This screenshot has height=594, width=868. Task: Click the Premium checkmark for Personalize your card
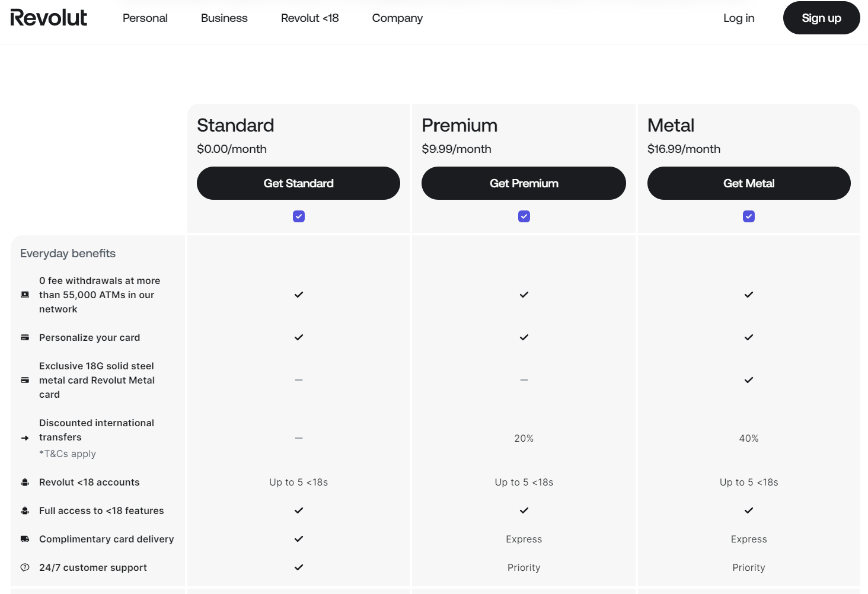point(524,337)
